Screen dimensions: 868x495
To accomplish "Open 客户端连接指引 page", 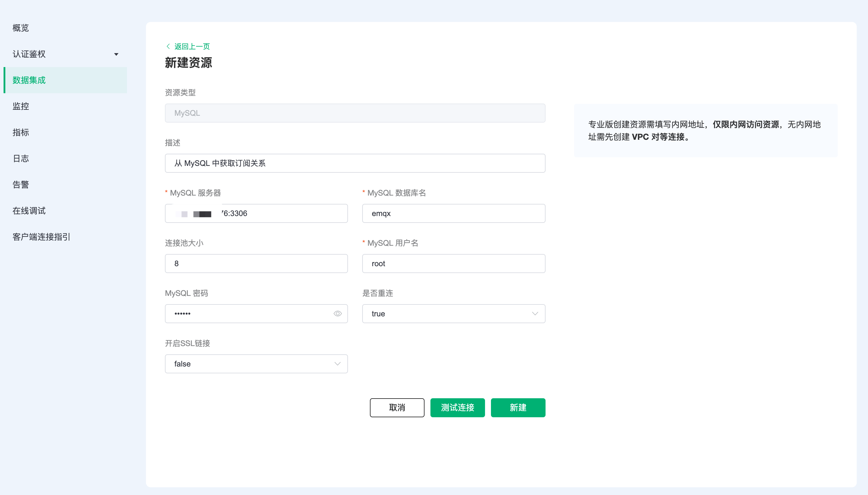I will (x=42, y=237).
